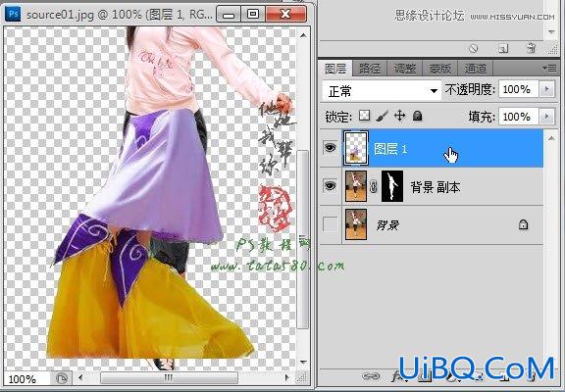Click the 不透明度 100% value field

[519, 89]
